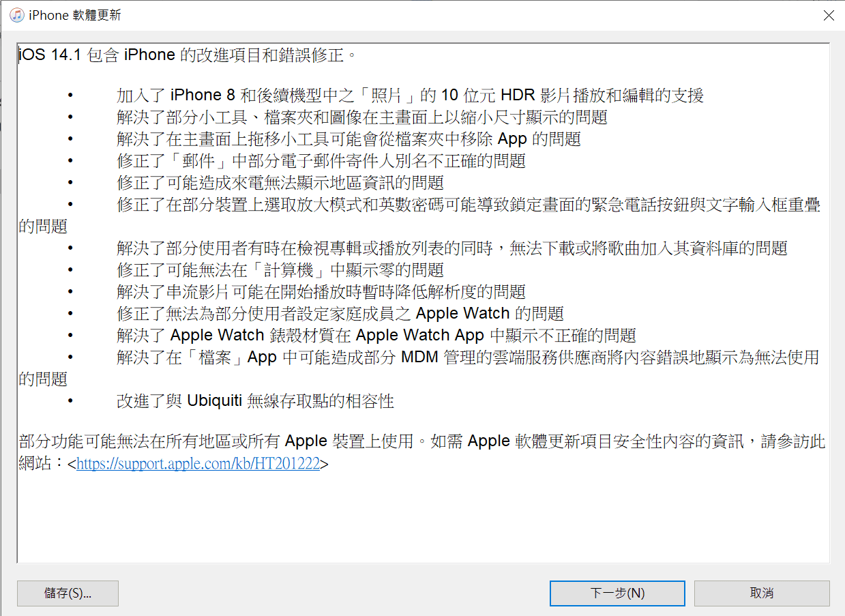Close the iPhone 軟體更新 dialog
The height and width of the screenshot is (616, 845).
point(829,15)
